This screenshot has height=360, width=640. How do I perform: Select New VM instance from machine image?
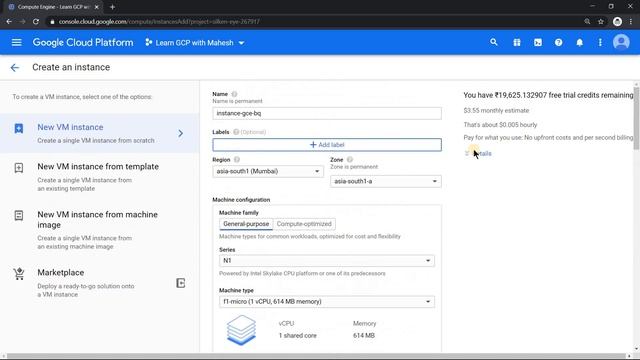(x=100, y=230)
